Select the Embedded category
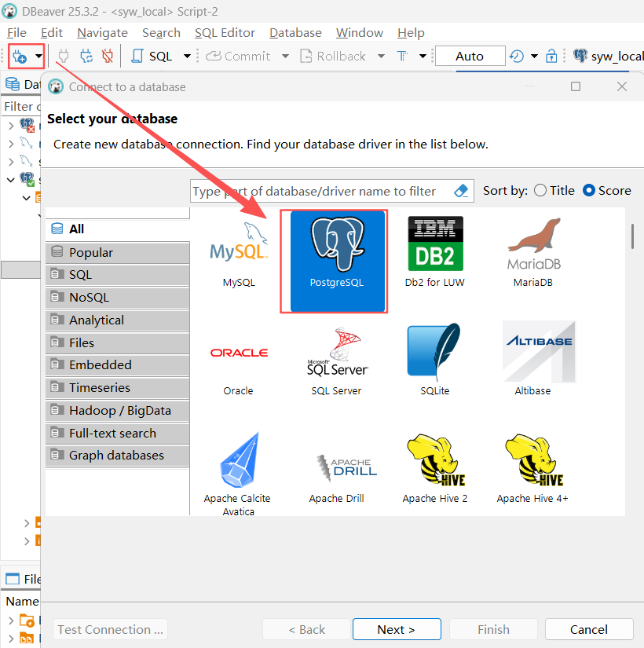 [x=117, y=365]
